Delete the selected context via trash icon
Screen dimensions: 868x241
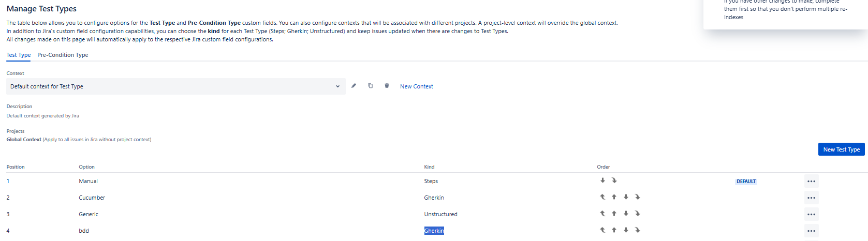coord(387,86)
